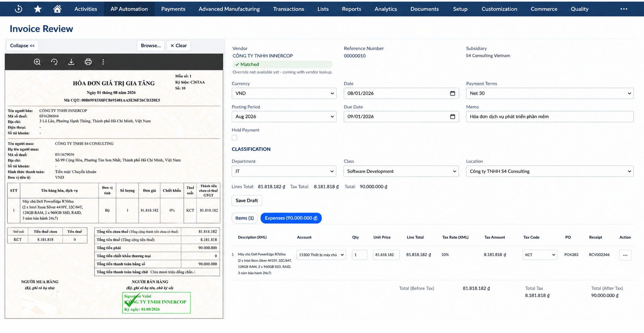
Task: Open the Department IT dropdown
Action: click(x=284, y=171)
